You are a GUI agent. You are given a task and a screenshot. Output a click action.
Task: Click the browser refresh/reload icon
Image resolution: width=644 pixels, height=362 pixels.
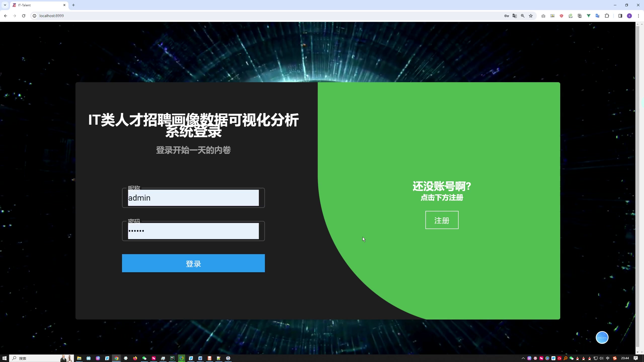[23, 16]
